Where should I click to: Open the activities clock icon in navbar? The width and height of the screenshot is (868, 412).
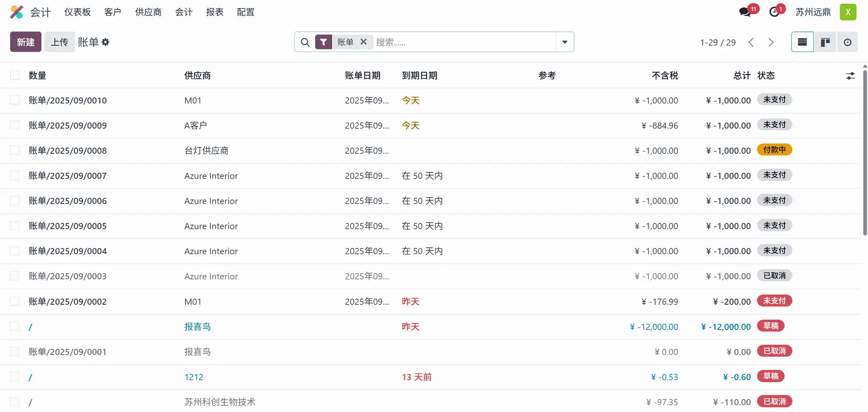tap(775, 12)
